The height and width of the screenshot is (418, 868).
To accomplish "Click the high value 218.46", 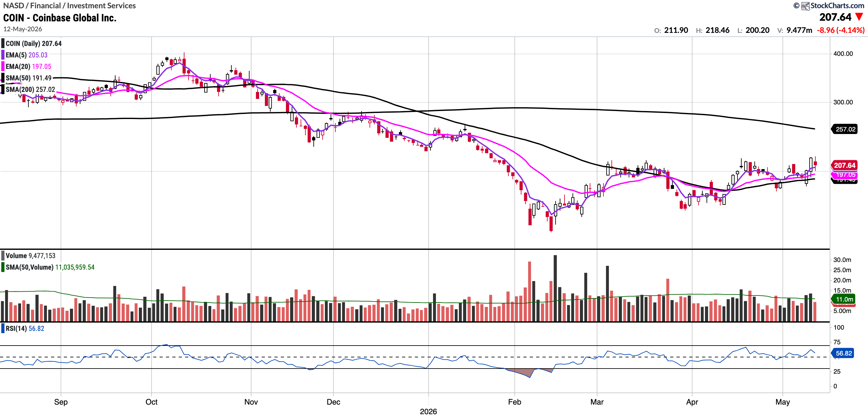I will pyautogui.click(x=717, y=30).
